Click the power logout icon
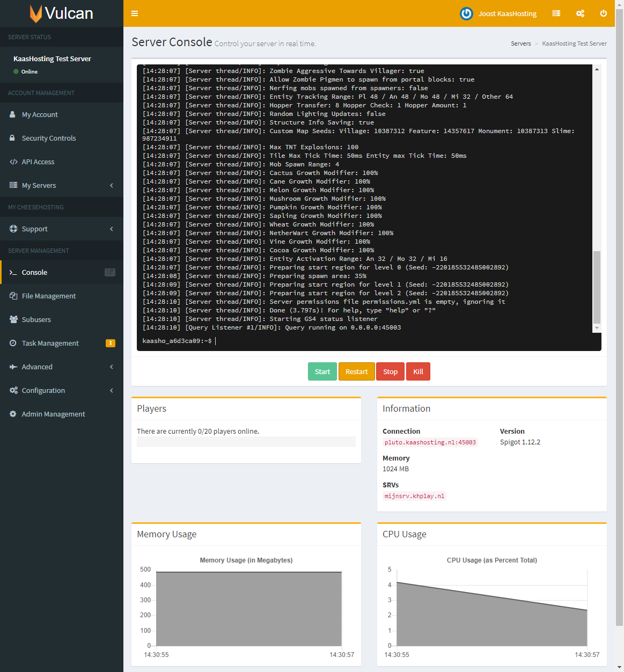The image size is (624, 672). coord(603,13)
